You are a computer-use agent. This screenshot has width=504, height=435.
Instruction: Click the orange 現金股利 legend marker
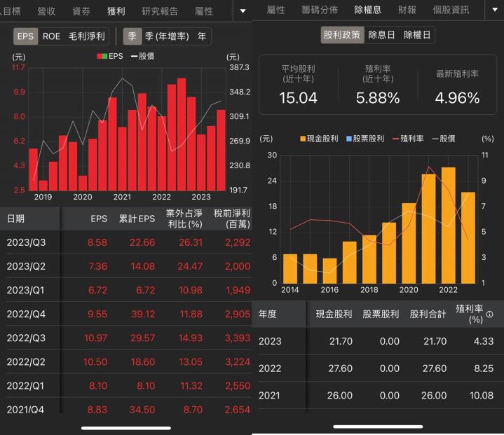(303, 139)
